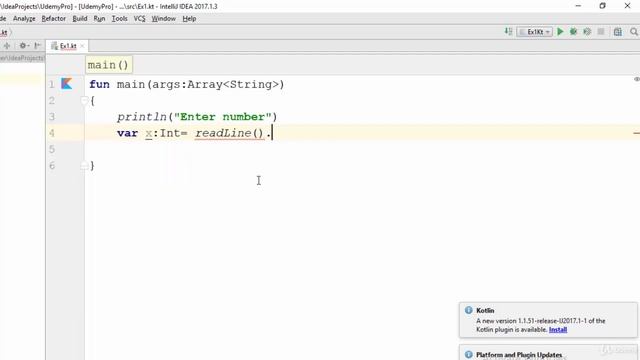The image size is (640, 360).
Task: Open Search Everywhere magnifier icon
Action: 633,32
